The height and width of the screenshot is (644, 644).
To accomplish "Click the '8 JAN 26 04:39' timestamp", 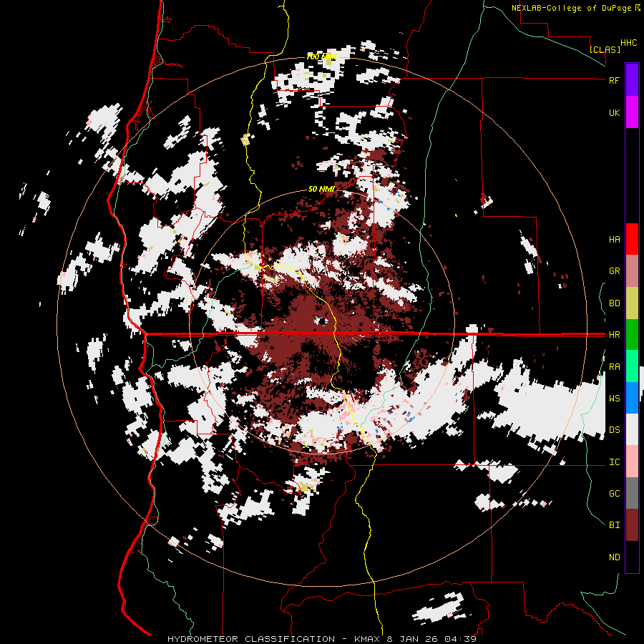I will point(431,639).
